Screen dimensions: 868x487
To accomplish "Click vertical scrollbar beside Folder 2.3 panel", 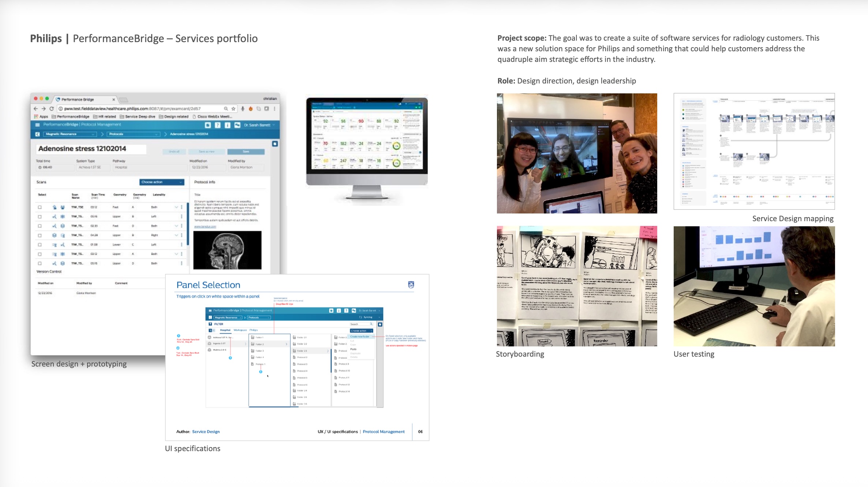I will [x=331, y=361].
